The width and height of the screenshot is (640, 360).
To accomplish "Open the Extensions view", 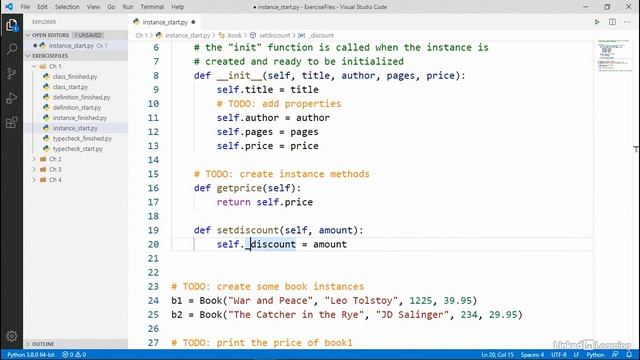I will coord(11,122).
